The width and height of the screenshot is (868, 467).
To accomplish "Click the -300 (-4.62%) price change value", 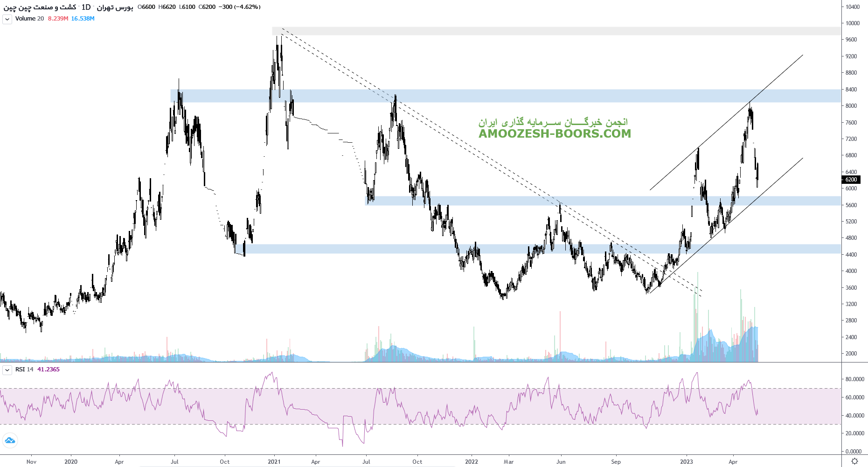I will [x=241, y=7].
